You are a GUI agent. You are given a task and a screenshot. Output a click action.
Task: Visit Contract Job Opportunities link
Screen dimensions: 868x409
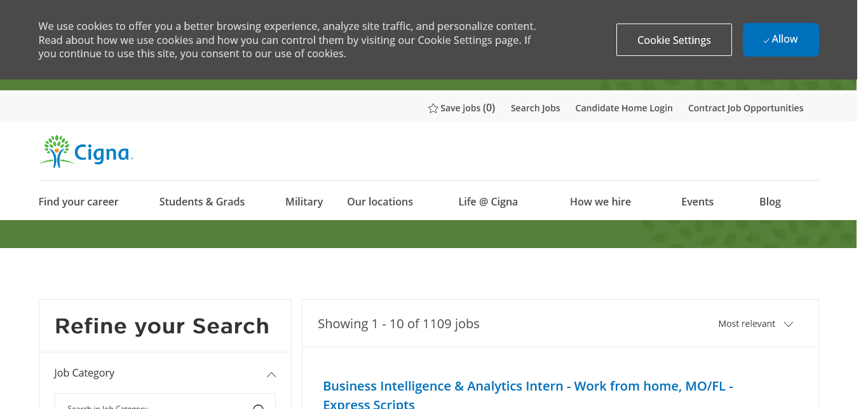(x=745, y=108)
